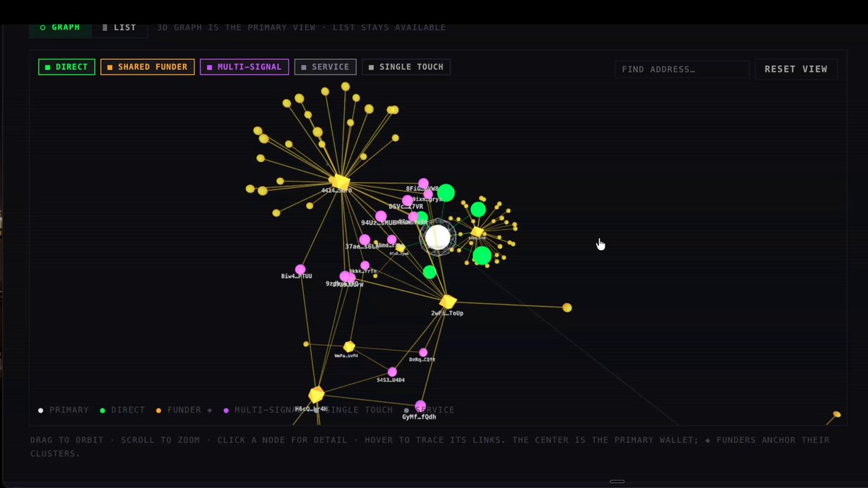
Task: Toggle the Single Touch filter chip
Action: click(x=407, y=67)
